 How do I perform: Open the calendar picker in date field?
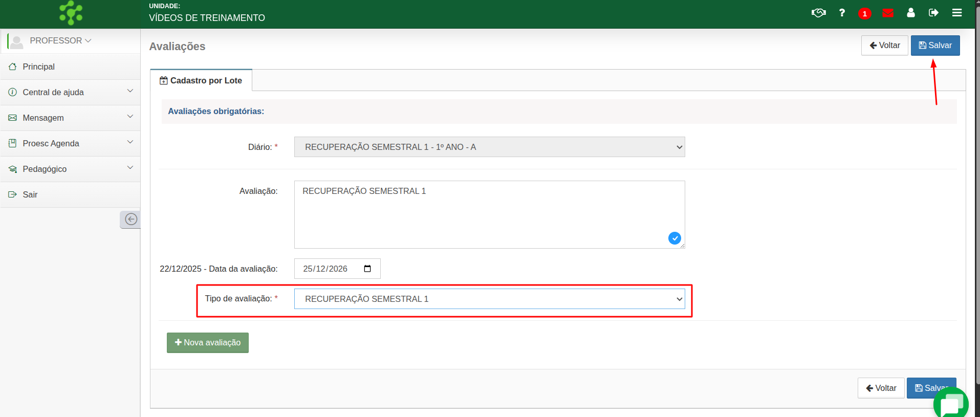pos(367,269)
